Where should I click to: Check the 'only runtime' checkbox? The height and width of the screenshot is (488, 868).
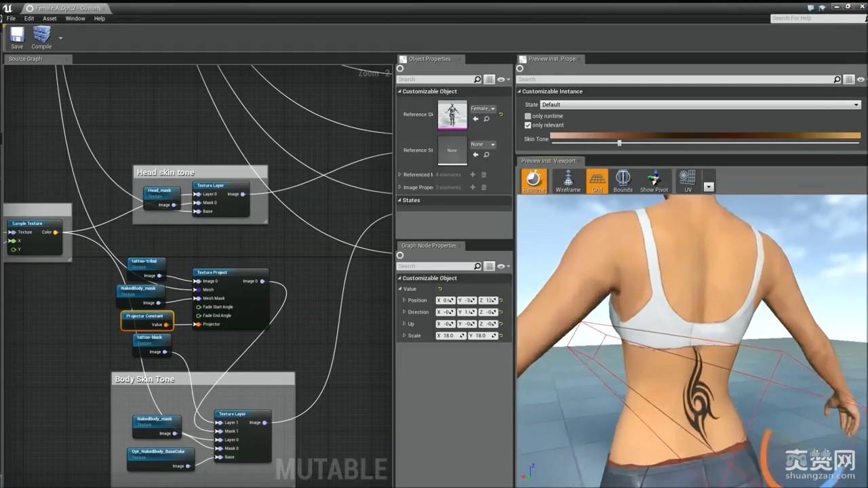point(528,116)
